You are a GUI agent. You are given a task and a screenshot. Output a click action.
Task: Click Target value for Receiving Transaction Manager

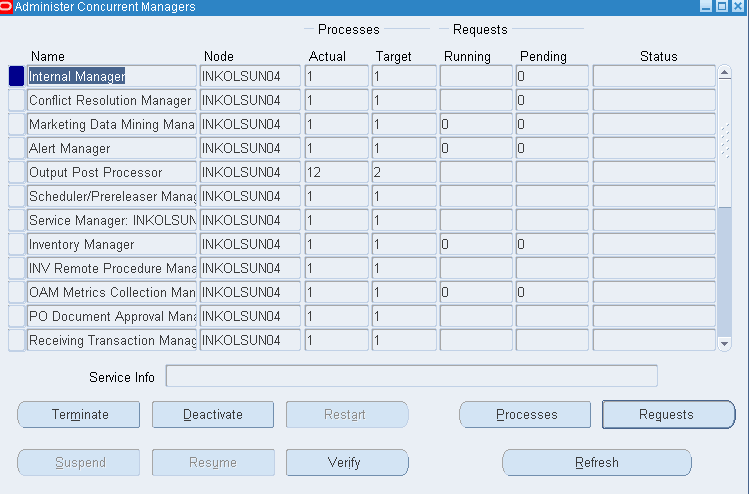[x=404, y=340]
